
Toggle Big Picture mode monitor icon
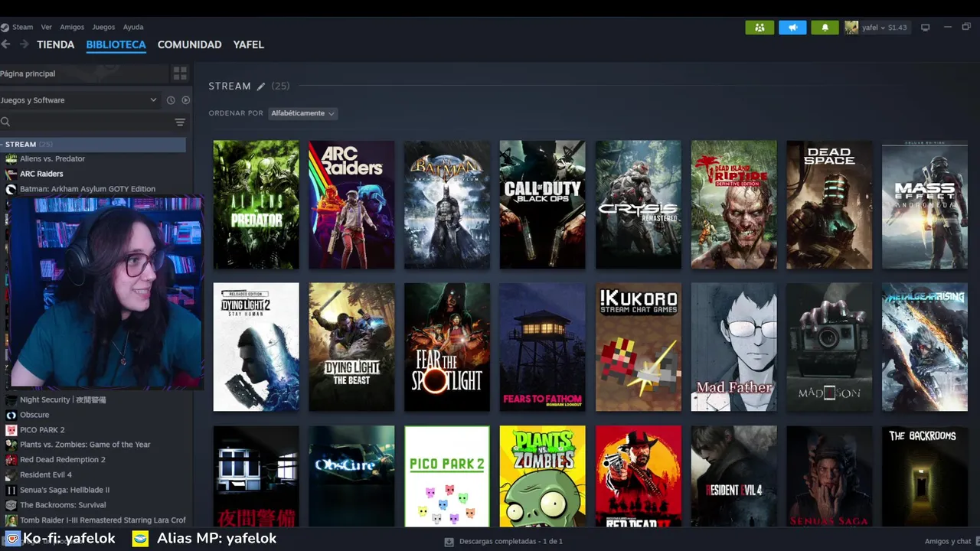click(x=925, y=28)
